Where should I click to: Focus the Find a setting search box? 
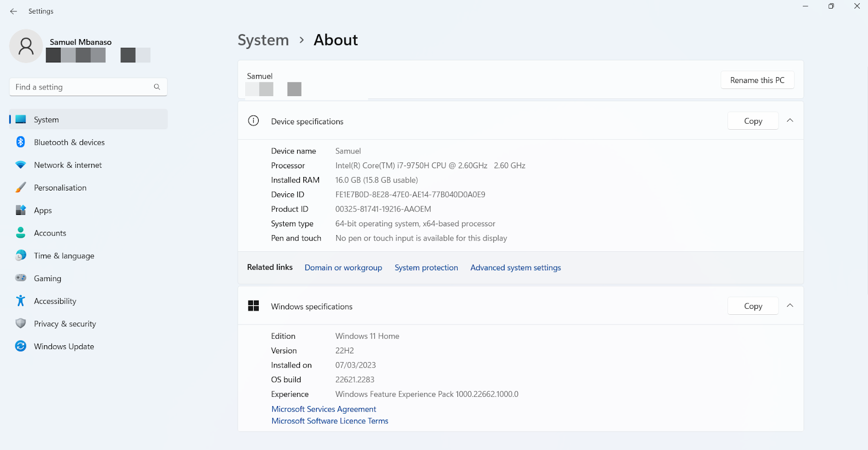coord(88,87)
